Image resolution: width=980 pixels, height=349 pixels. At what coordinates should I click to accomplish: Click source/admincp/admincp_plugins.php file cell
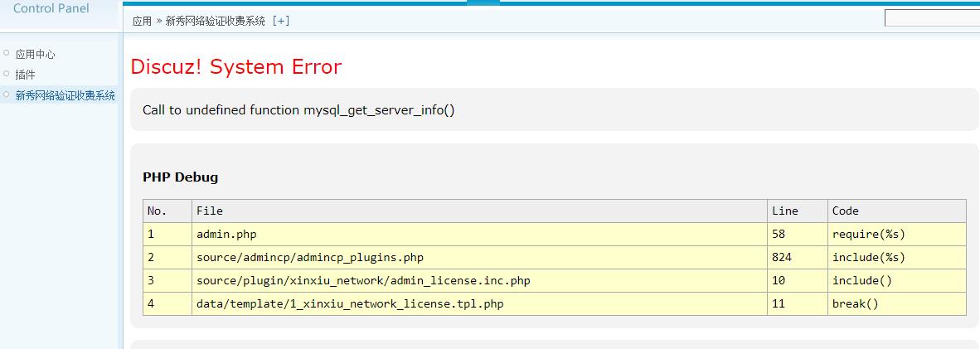click(479, 258)
